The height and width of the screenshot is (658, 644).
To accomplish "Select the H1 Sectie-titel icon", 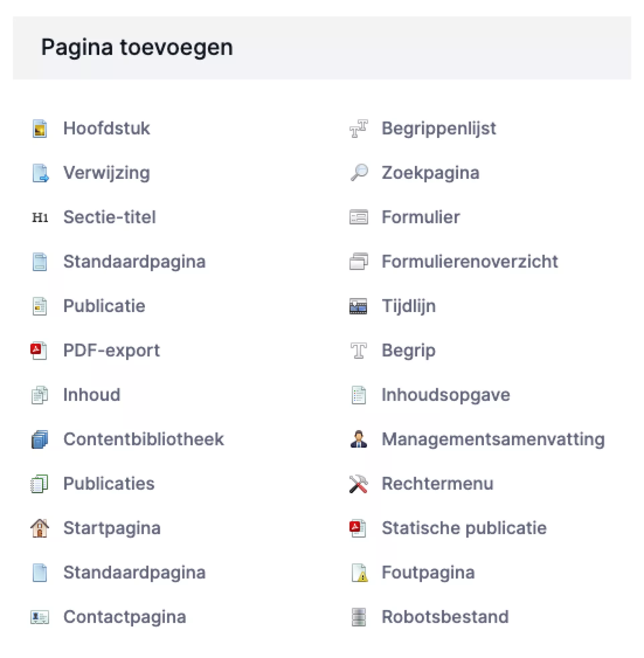I will click(40, 217).
